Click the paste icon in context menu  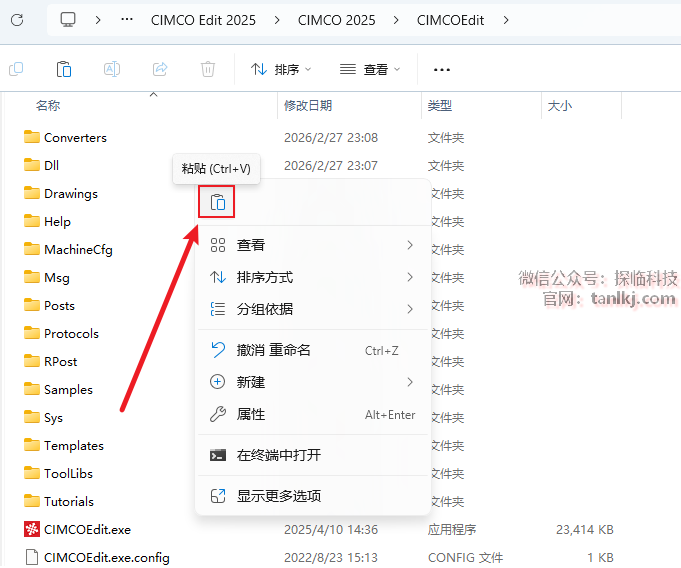pos(217,202)
